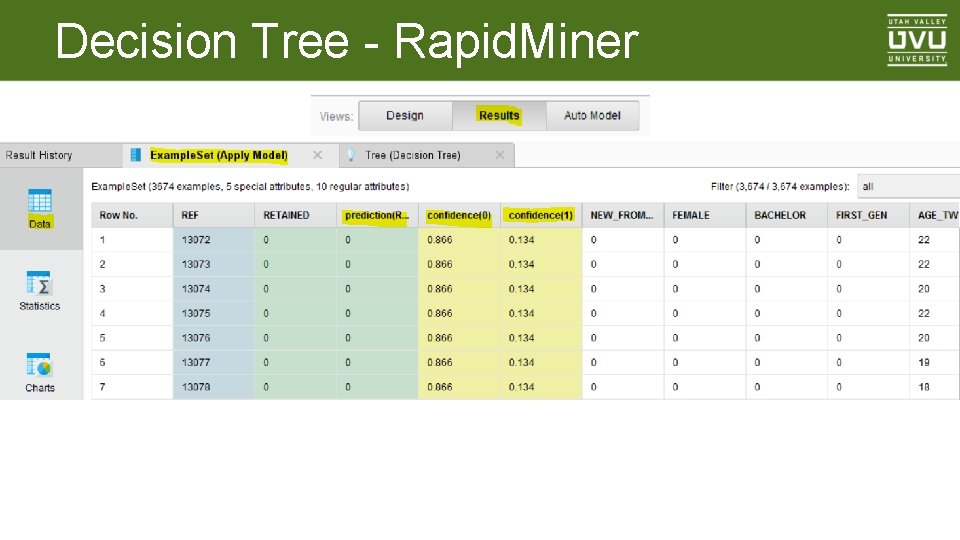The height and width of the screenshot is (540, 960).
Task: Switch to the Design view
Action: 405,116
